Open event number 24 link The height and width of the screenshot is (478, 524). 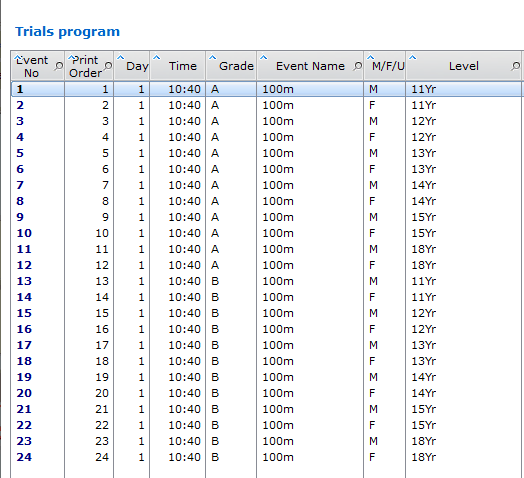pos(24,457)
